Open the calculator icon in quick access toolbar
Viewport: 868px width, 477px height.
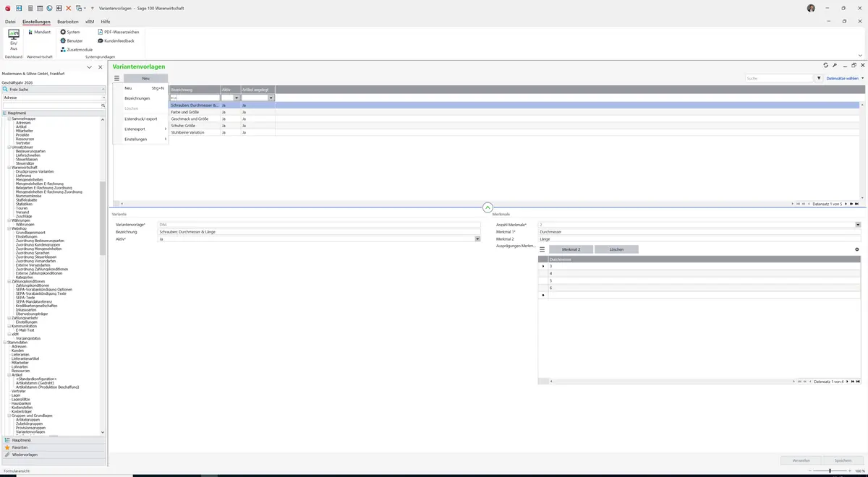[x=30, y=8]
